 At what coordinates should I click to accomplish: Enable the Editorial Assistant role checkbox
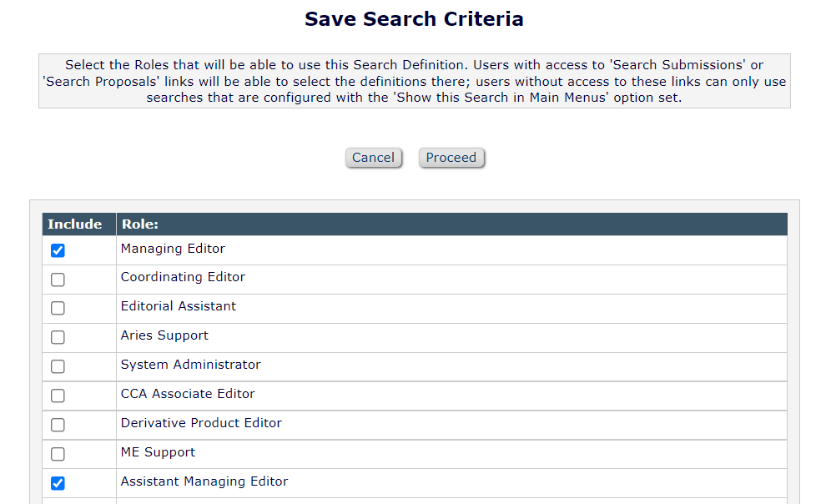[58, 308]
